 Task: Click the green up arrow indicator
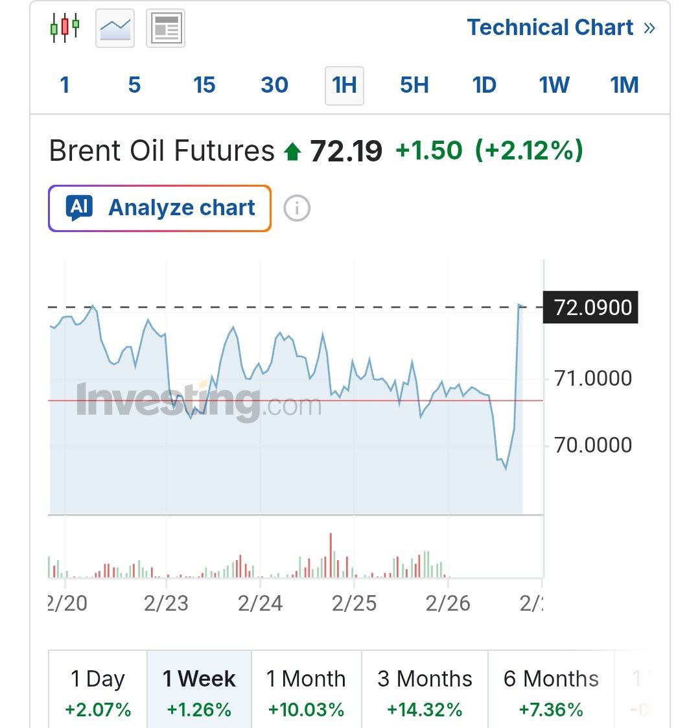(x=292, y=152)
